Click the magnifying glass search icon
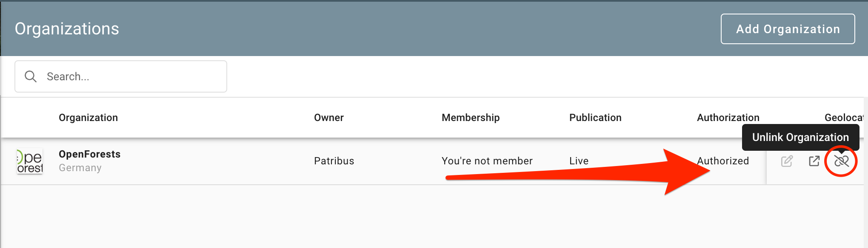The height and width of the screenshot is (248, 868). click(31, 76)
